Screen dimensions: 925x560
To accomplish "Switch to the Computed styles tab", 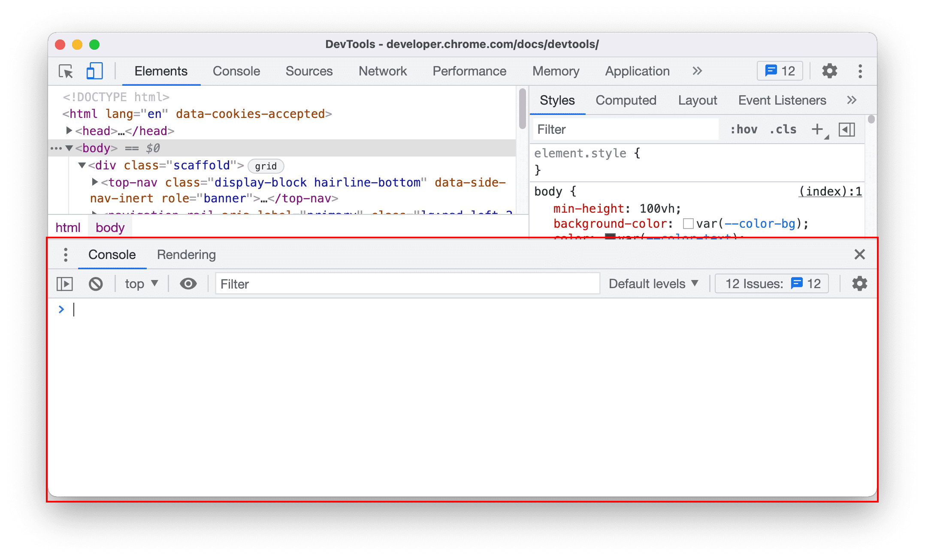I will 625,100.
